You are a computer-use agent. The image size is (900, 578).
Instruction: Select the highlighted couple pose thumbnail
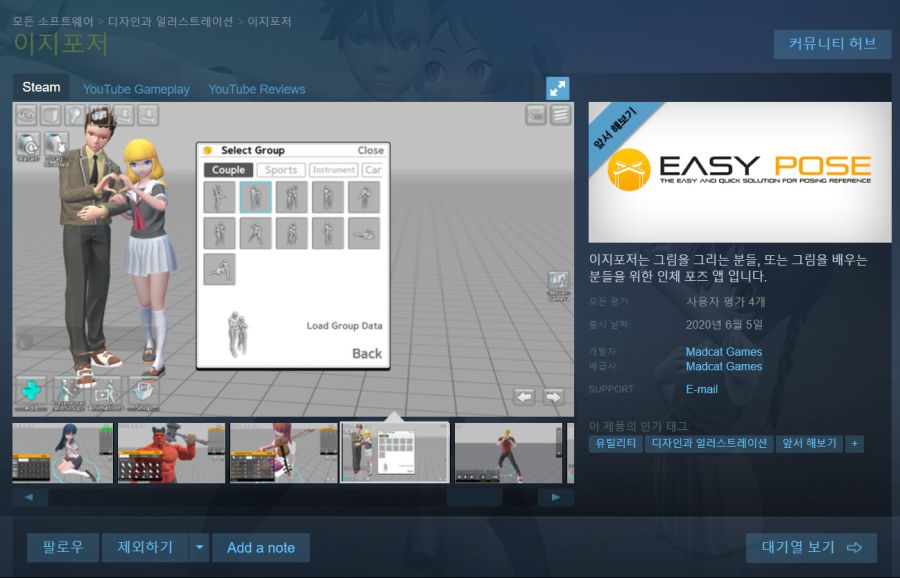click(255, 197)
